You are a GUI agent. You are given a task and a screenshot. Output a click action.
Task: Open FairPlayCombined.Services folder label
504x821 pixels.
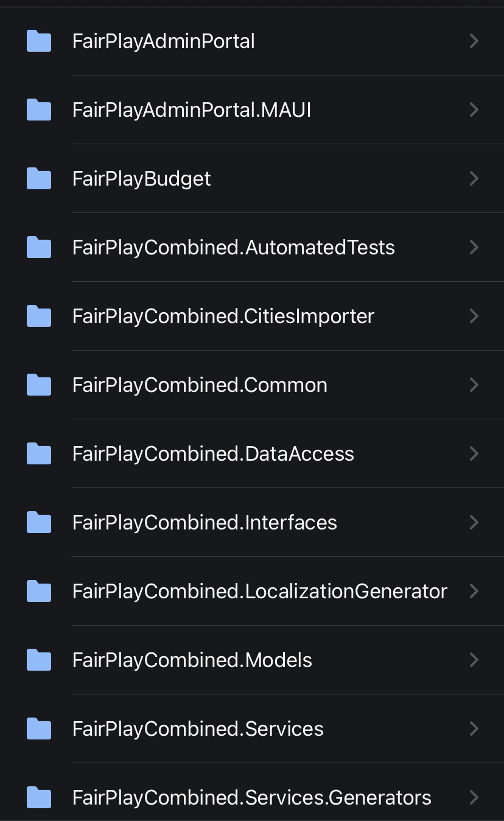[198, 729]
